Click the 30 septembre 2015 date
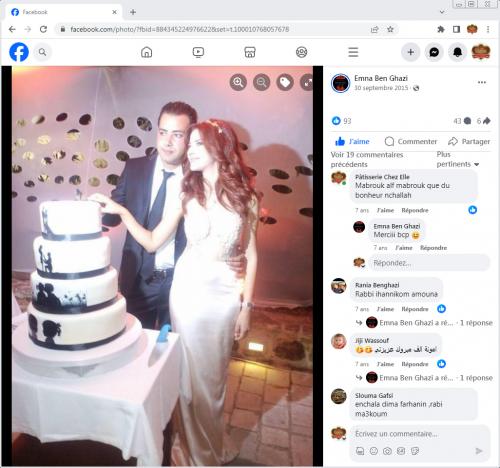500x468 pixels. click(x=381, y=88)
